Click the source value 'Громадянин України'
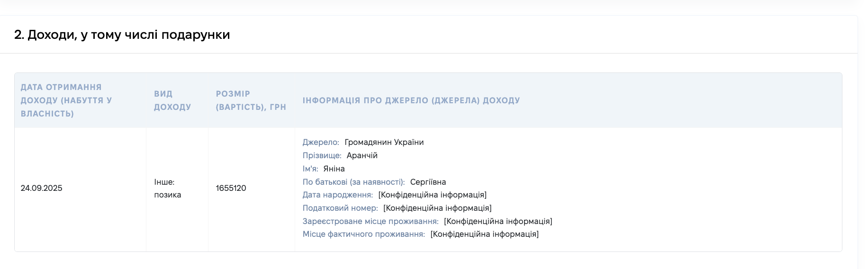 coord(384,142)
